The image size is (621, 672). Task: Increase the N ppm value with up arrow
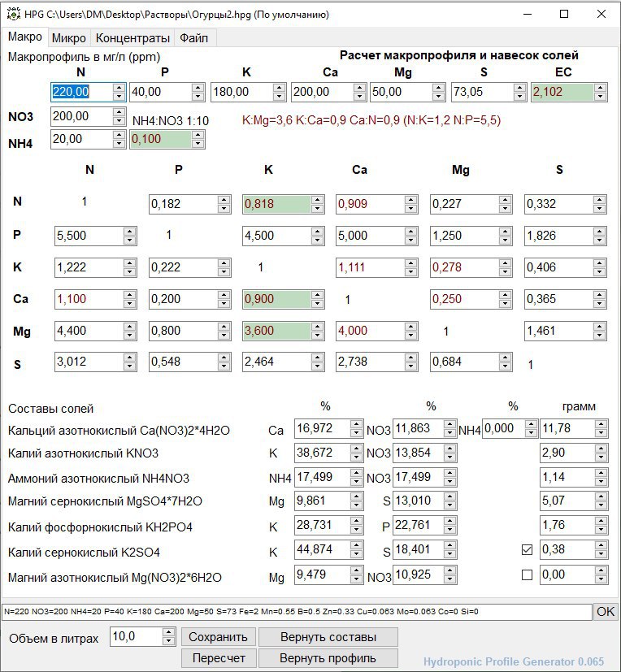tap(119, 87)
